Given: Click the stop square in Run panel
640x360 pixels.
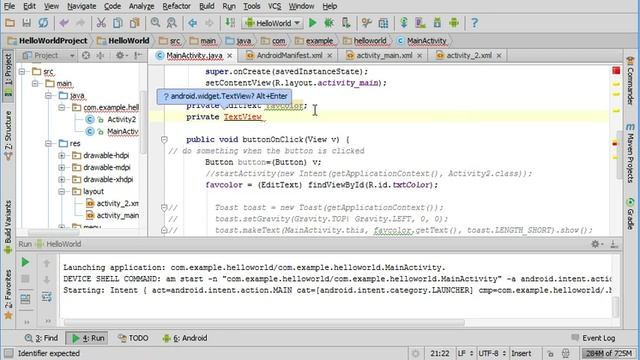Looking at the screenshot, I should click(x=25, y=279).
